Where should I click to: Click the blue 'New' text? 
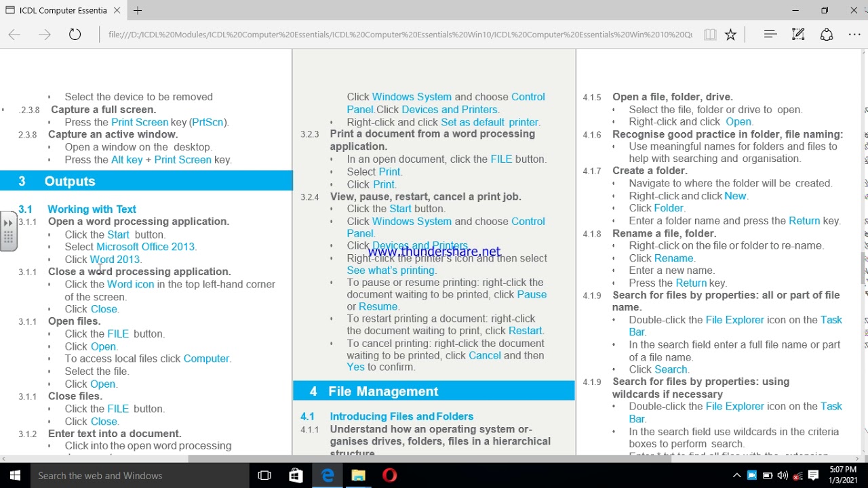735,196
